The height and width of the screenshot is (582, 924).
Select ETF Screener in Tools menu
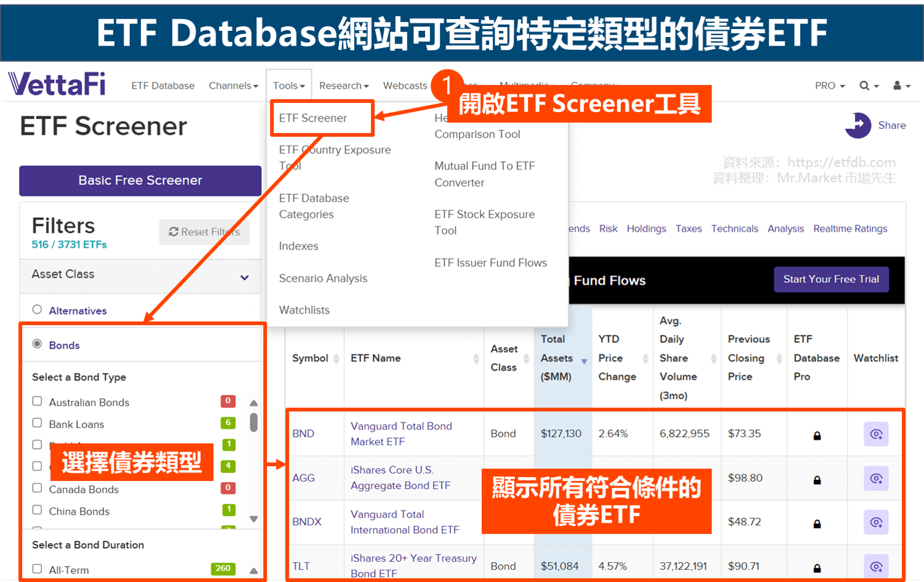pos(313,118)
